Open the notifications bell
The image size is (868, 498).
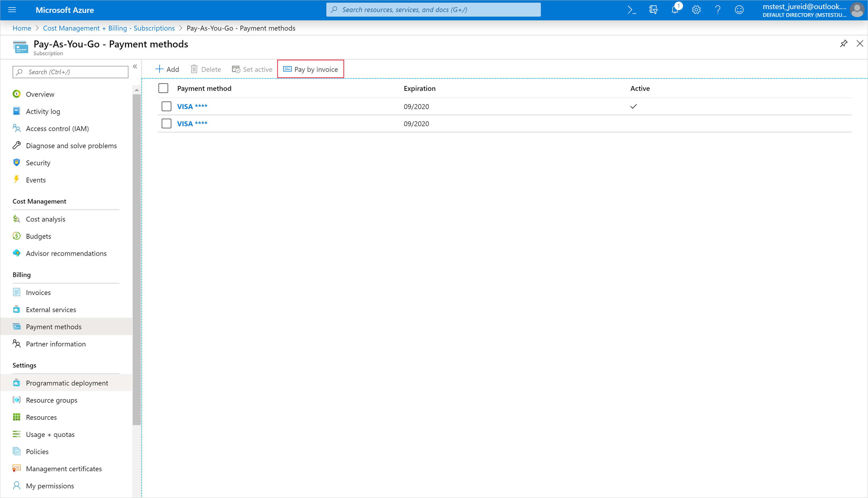coord(675,10)
